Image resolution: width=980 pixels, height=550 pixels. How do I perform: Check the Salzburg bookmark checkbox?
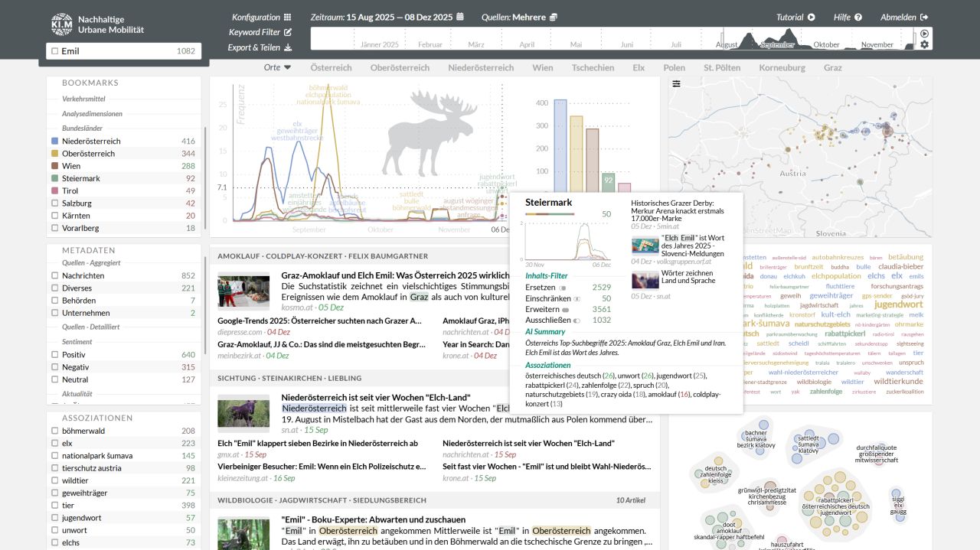54,203
